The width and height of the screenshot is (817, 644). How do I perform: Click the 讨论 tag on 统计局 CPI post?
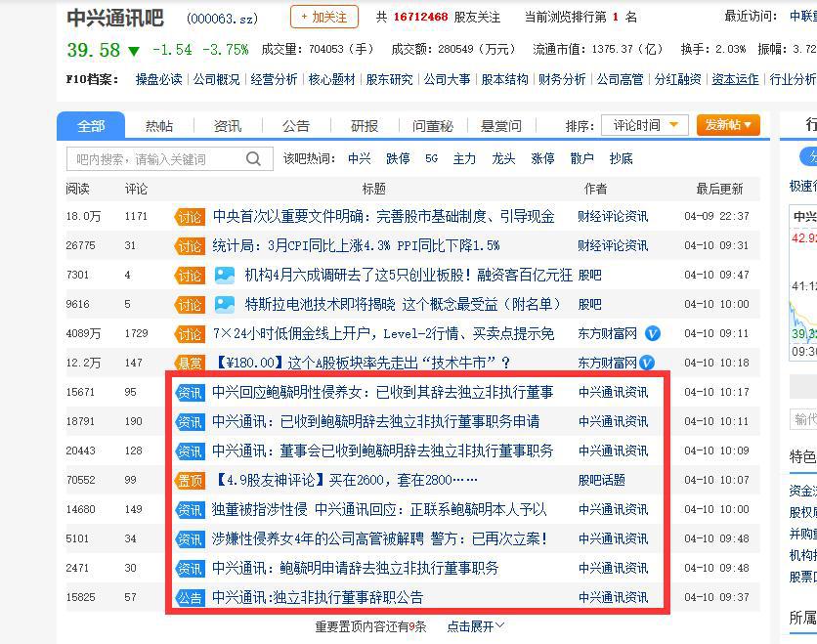click(x=189, y=246)
